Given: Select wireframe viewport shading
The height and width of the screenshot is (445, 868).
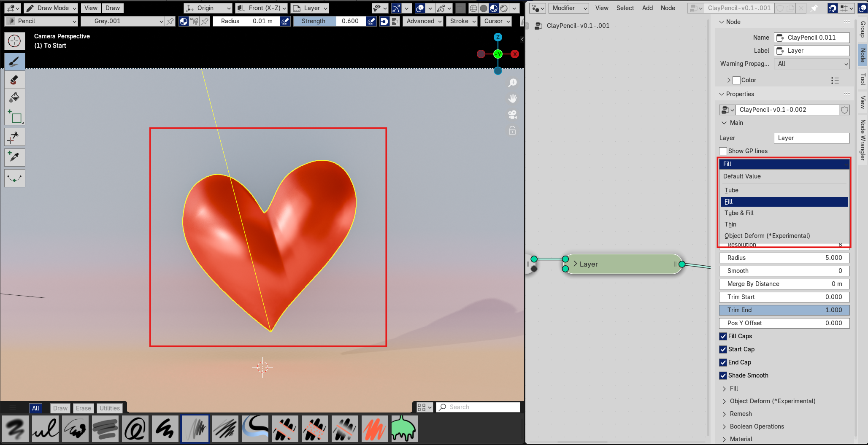Looking at the screenshot, I should click(x=473, y=8).
